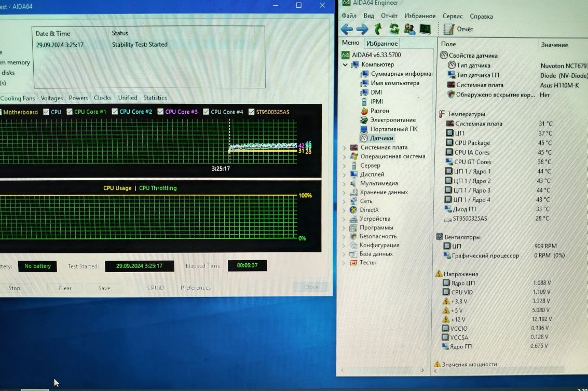Screen dimensions: 588x391
Task: Go back with the blue left arrow
Action: 347,29
